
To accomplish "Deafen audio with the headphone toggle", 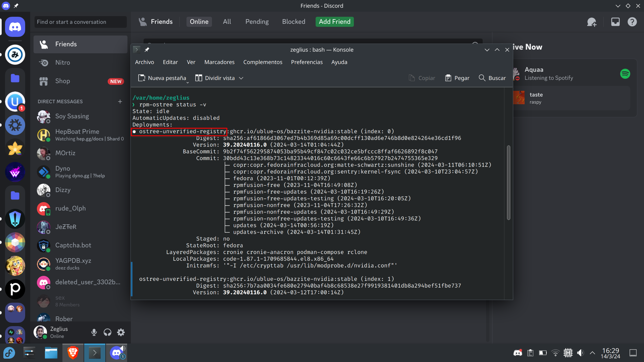I will 107,332.
